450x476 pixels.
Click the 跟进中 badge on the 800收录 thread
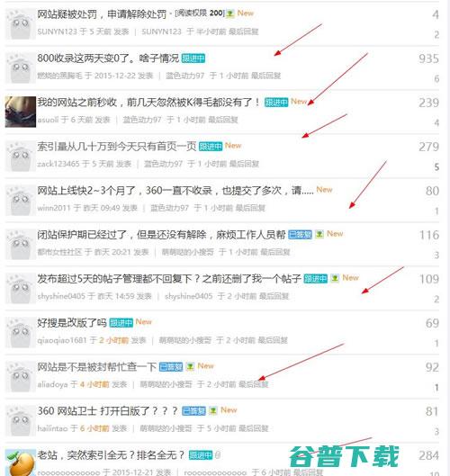193,58
